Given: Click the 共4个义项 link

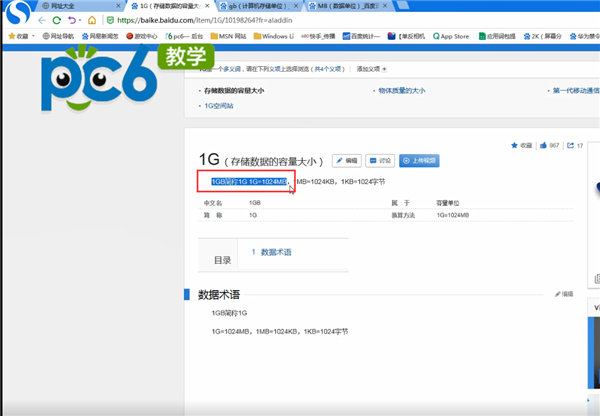Looking at the screenshot, I should click(328, 69).
